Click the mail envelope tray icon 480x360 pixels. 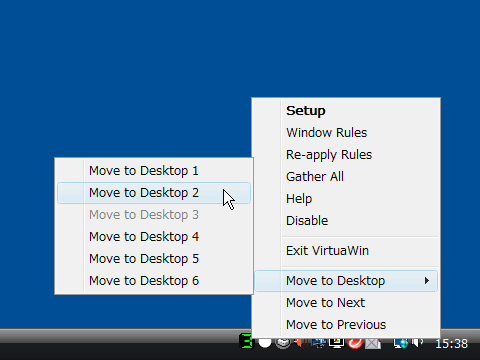[373, 344]
